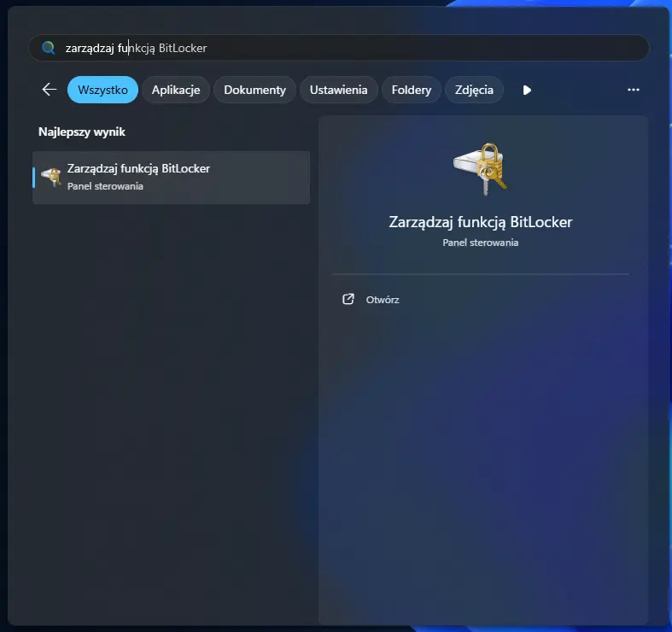Click the Najlepszy wynik heading
This screenshot has width=672, height=632.
82,132
